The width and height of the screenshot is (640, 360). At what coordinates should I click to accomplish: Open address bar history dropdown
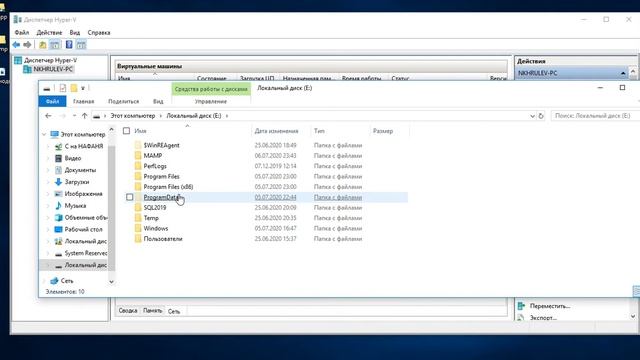click(x=532, y=116)
